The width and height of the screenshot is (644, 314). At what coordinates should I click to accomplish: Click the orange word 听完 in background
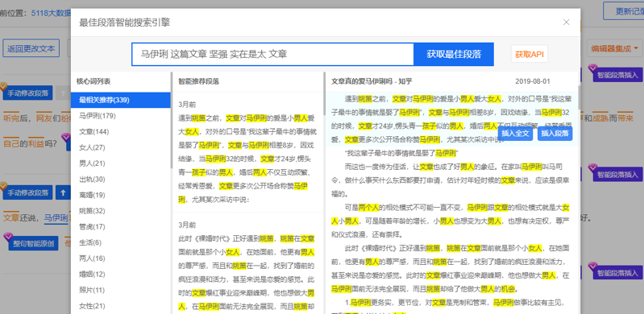point(11,118)
